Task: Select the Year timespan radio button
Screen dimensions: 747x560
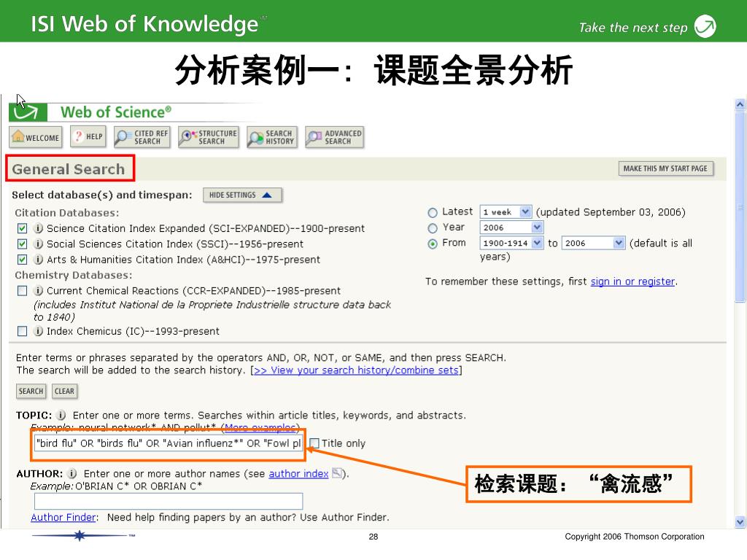Action: [433, 228]
